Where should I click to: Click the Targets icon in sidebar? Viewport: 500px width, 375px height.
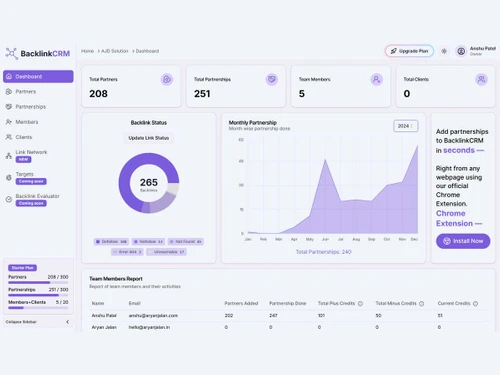9,178
